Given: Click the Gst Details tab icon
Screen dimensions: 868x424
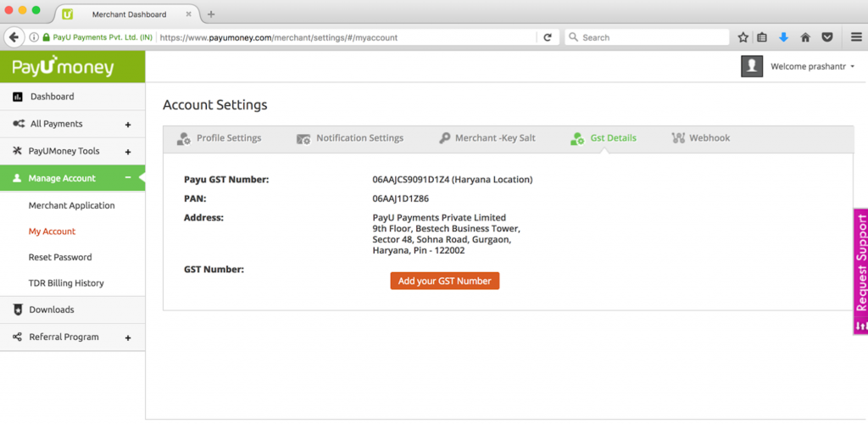Looking at the screenshot, I should pyautogui.click(x=577, y=138).
